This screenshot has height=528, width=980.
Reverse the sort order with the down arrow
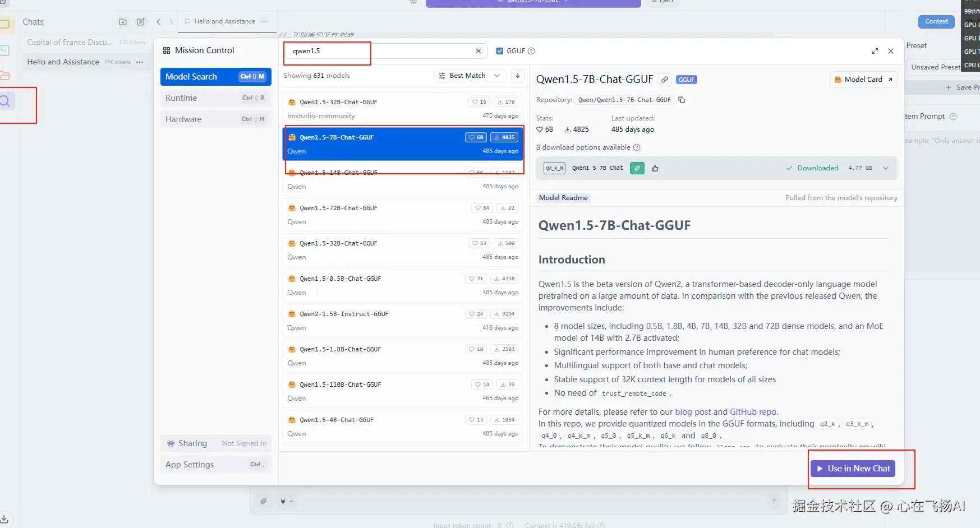pyautogui.click(x=518, y=76)
